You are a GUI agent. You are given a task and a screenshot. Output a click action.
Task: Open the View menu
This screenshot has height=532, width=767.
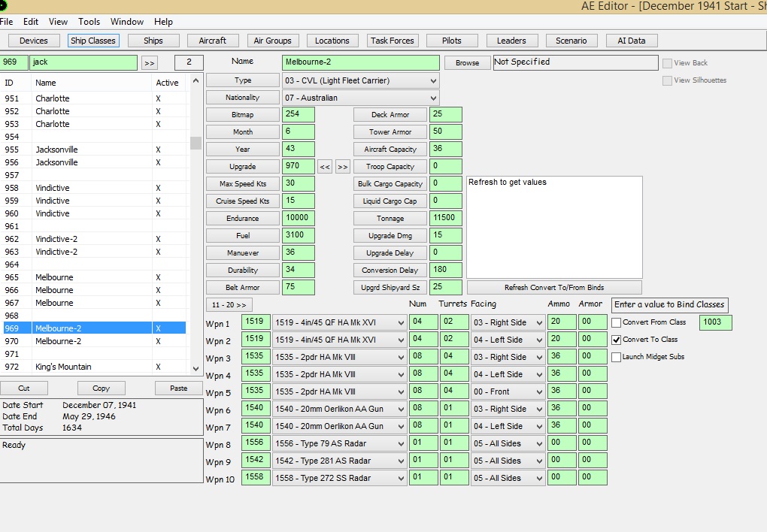pos(58,22)
